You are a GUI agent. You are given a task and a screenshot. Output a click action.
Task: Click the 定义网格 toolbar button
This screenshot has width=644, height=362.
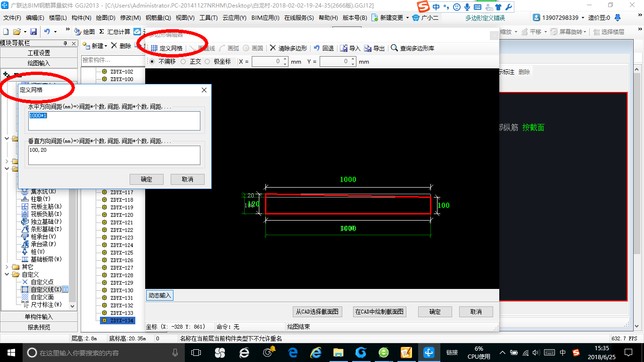click(166, 48)
